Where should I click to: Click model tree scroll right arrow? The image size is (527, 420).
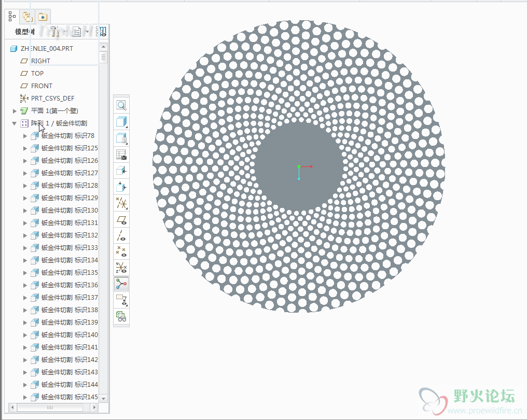click(94, 407)
